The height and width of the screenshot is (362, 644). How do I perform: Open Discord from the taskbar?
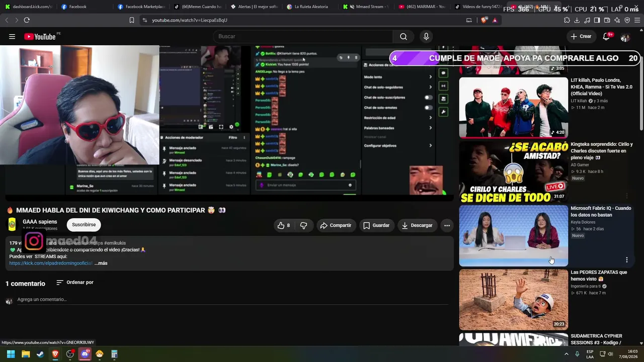85,354
